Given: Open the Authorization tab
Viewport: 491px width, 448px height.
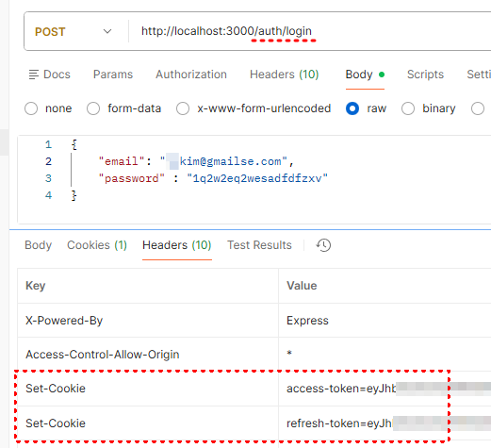Looking at the screenshot, I should pos(191,75).
